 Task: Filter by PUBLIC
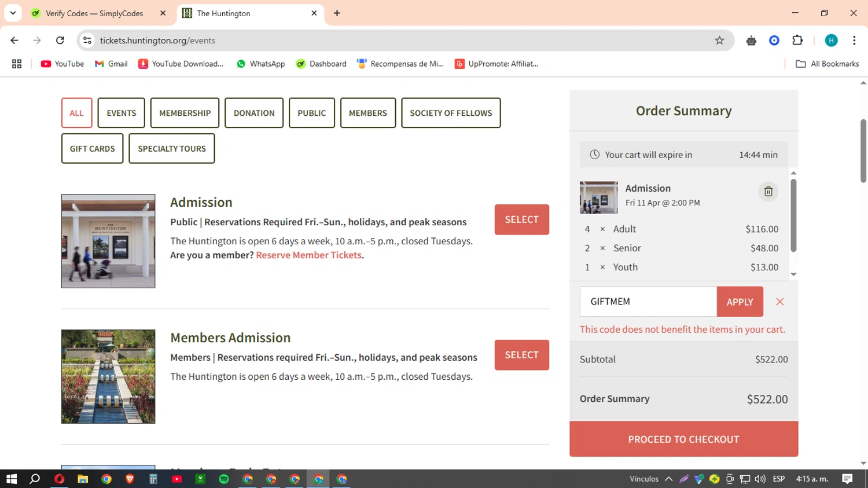click(312, 113)
